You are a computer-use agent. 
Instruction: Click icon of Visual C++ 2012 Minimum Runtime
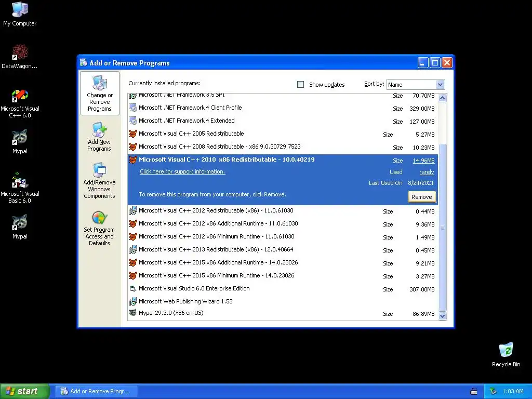pos(133,236)
